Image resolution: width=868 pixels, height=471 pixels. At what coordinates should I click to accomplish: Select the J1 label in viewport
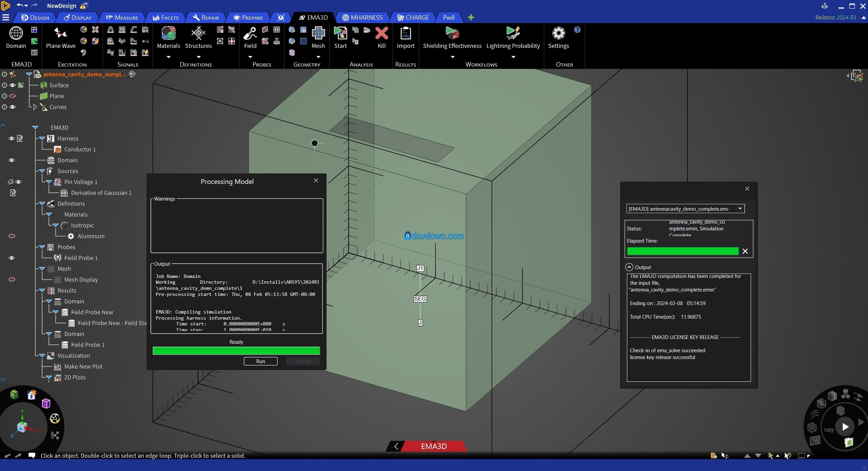click(420, 268)
